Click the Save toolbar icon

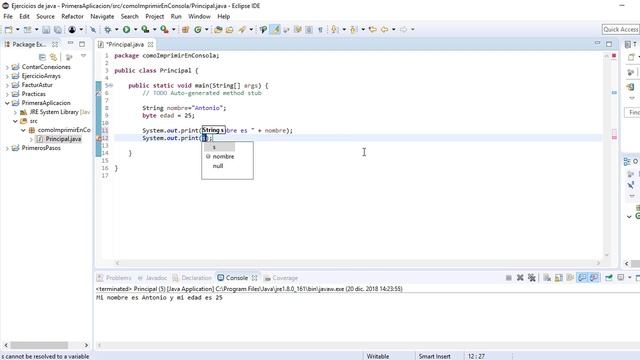46,30
